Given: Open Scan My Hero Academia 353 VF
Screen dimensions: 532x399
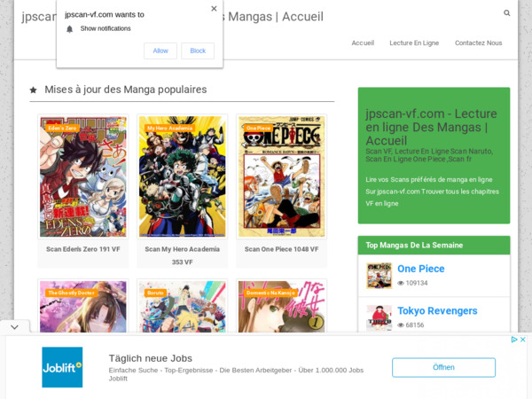Looking at the screenshot, I should pyautogui.click(x=182, y=255).
